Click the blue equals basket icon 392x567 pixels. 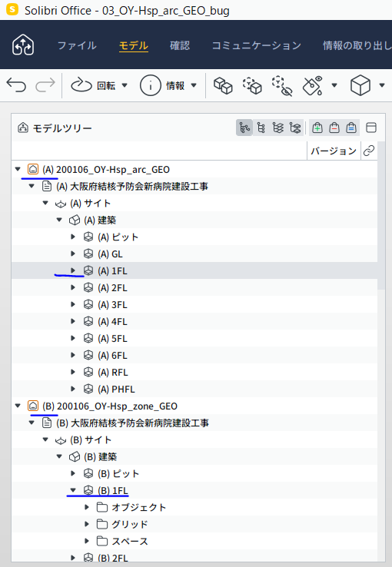(x=351, y=128)
